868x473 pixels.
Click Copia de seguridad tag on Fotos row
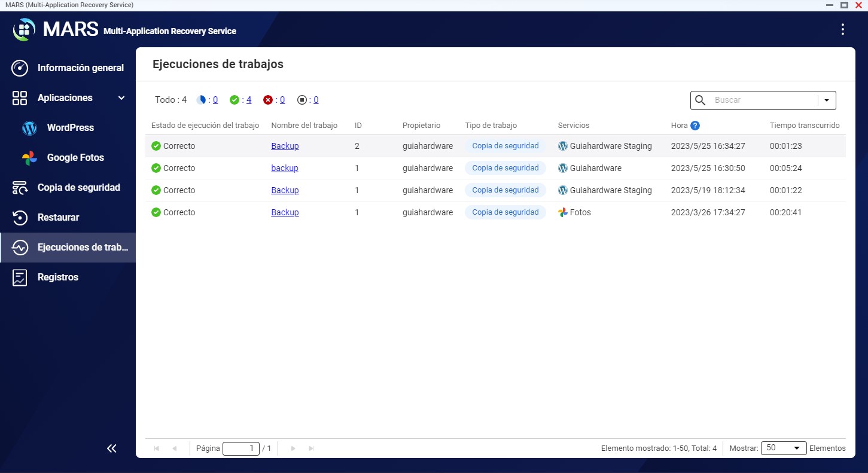coord(505,212)
